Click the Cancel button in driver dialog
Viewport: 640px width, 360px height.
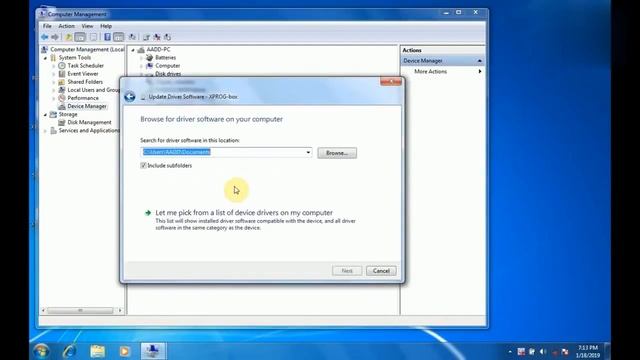click(381, 271)
